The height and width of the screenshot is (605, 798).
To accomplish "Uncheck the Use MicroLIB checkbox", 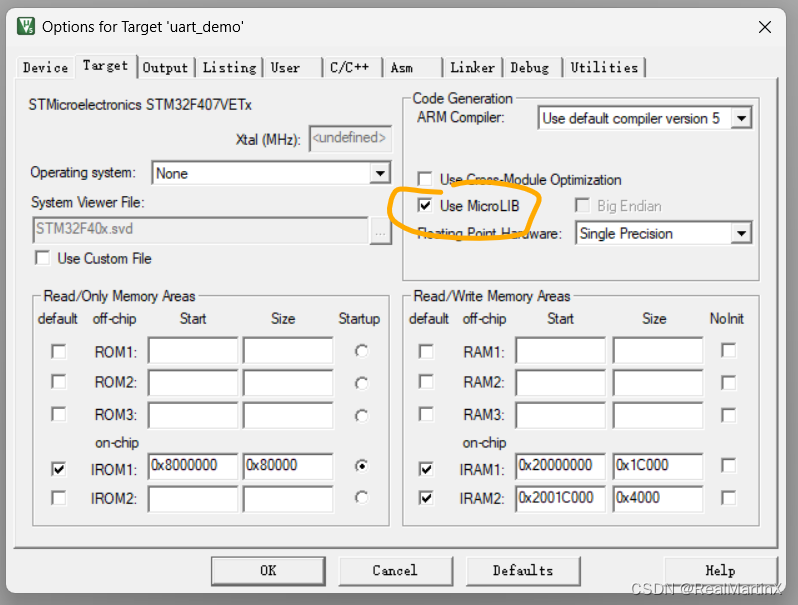I will click(x=425, y=206).
